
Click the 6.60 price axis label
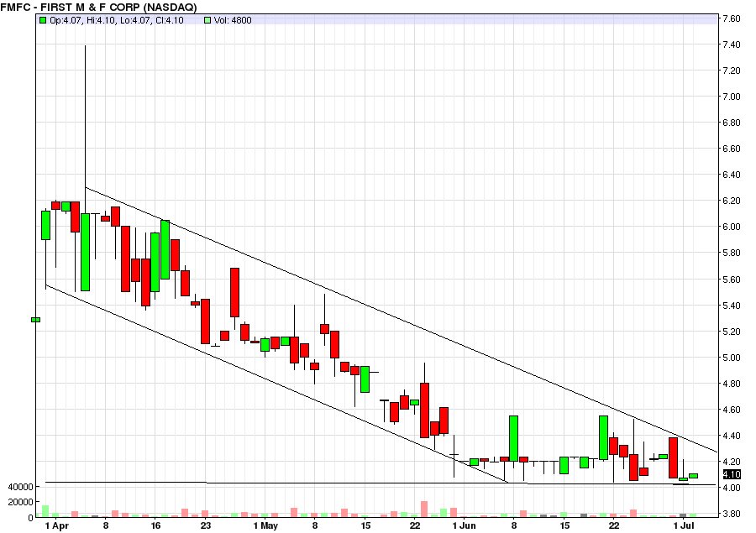click(732, 149)
